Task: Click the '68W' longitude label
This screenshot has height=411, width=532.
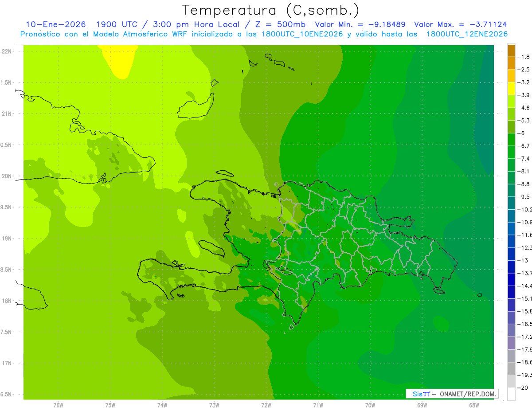Action: [474, 405]
